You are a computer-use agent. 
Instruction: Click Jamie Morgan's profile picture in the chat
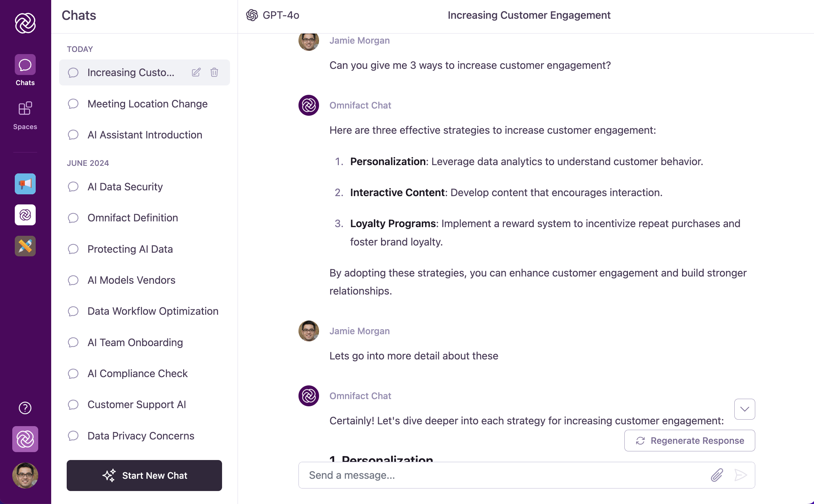309,41
